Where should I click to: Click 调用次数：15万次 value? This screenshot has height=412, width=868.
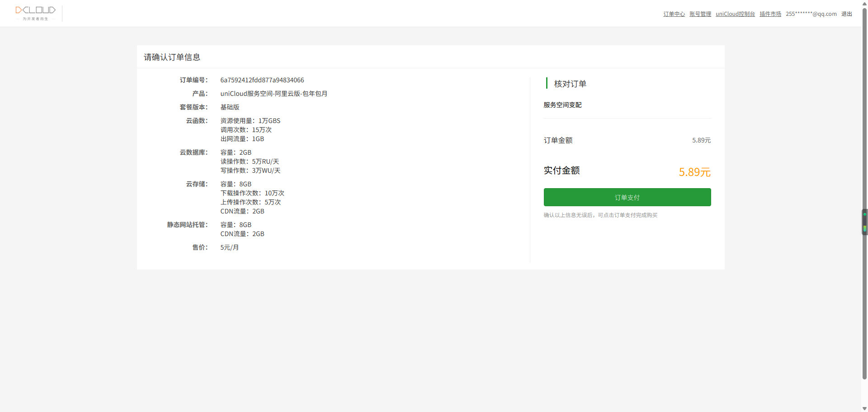246,130
